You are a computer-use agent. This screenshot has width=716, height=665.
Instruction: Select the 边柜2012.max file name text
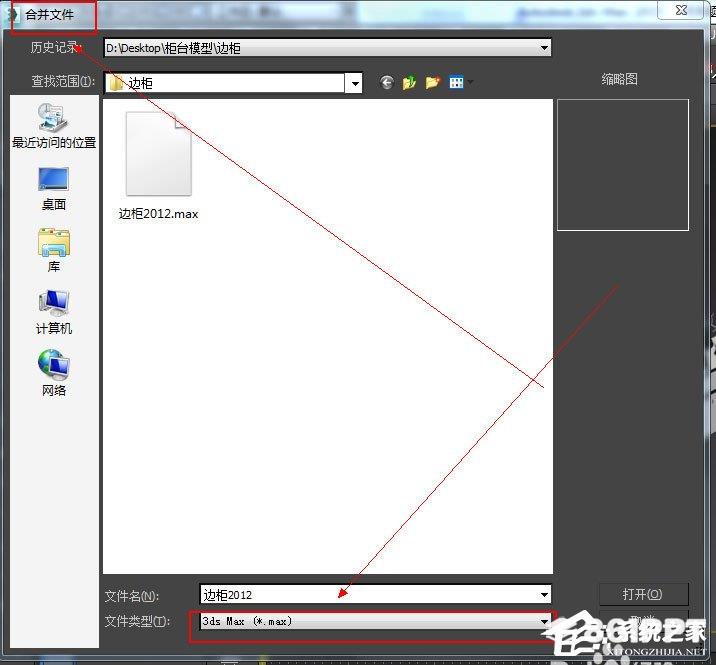coord(158,214)
